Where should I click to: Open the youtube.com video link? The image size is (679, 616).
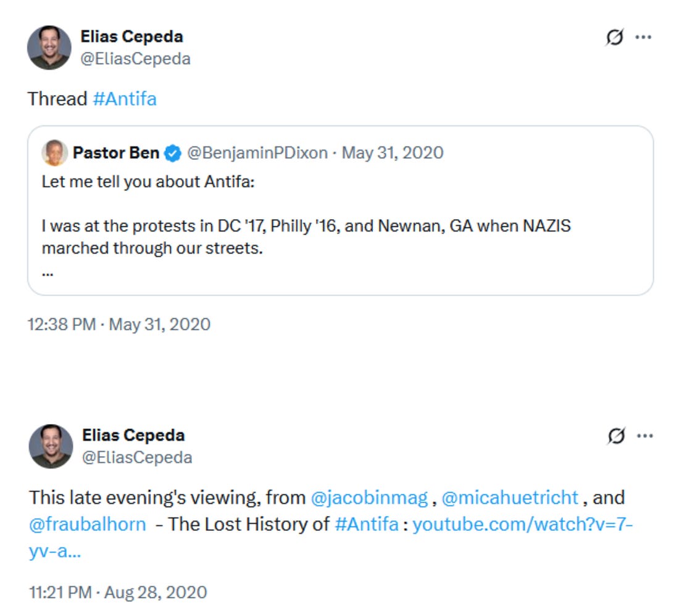522,525
